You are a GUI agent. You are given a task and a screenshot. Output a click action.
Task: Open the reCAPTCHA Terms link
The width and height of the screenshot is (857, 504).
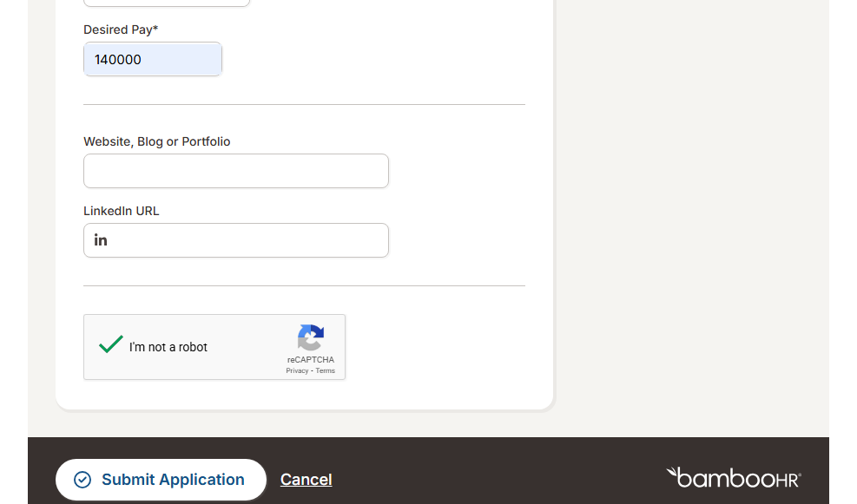coord(326,371)
